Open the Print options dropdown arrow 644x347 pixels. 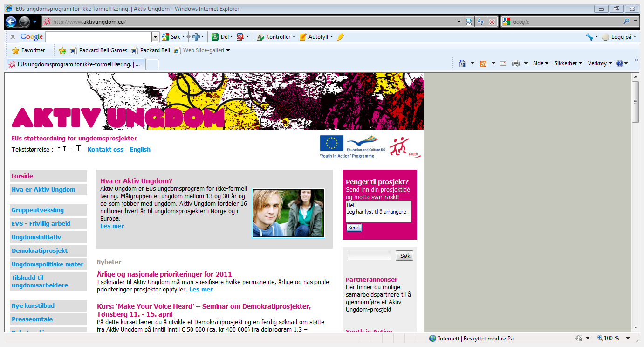(526, 63)
